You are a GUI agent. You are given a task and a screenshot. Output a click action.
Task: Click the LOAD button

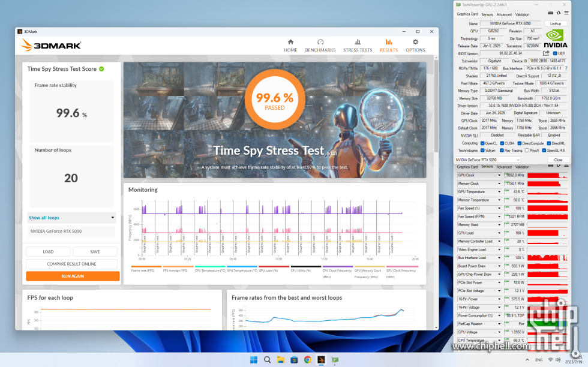pyautogui.click(x=48, y=251)
